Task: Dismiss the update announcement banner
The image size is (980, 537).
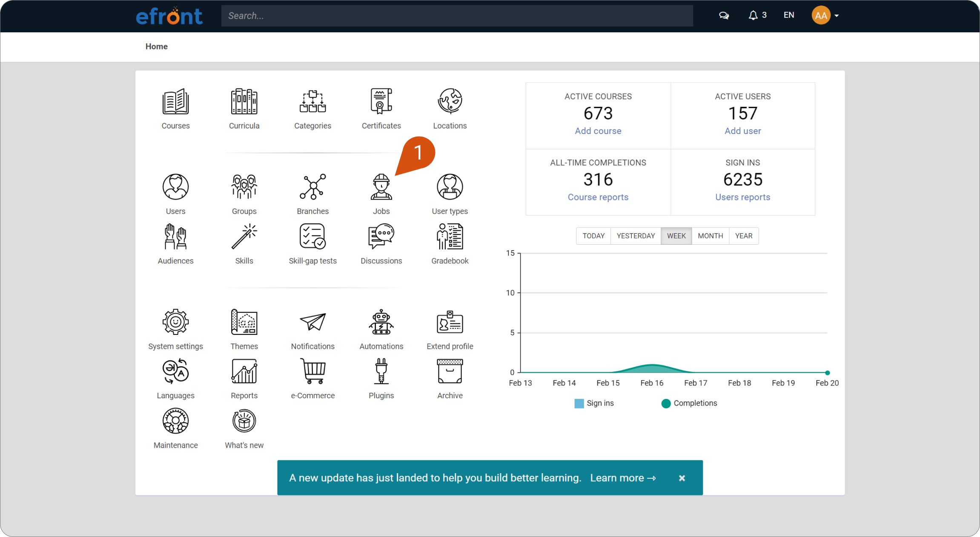Action: [682, 478]
